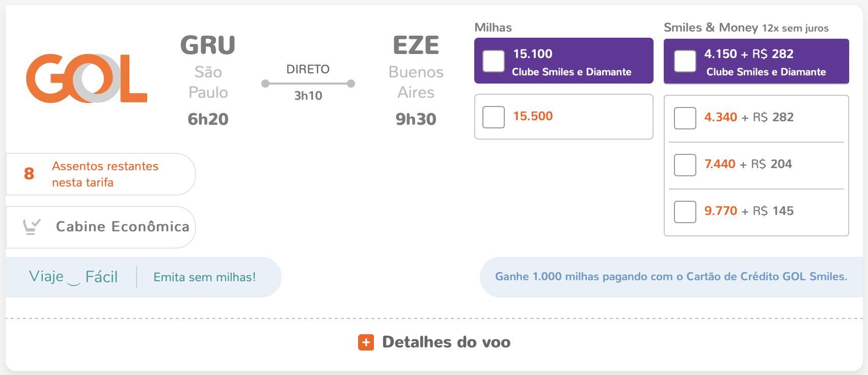Click the Smiles & Money column heading
868x375 pixels.
coord(746,28)
